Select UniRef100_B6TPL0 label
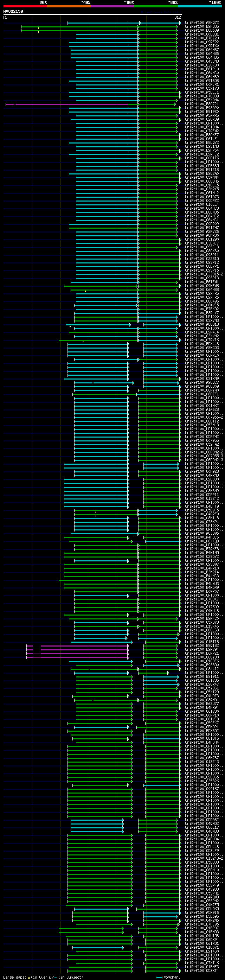Screen dimensions: 225x980 click(x=202, y=69)
